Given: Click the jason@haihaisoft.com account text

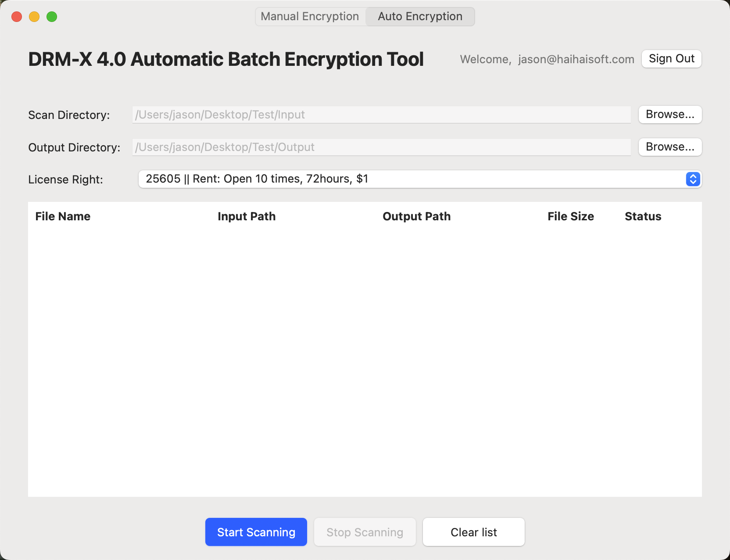Looking at the screenshot, I should tap(576, 59).
